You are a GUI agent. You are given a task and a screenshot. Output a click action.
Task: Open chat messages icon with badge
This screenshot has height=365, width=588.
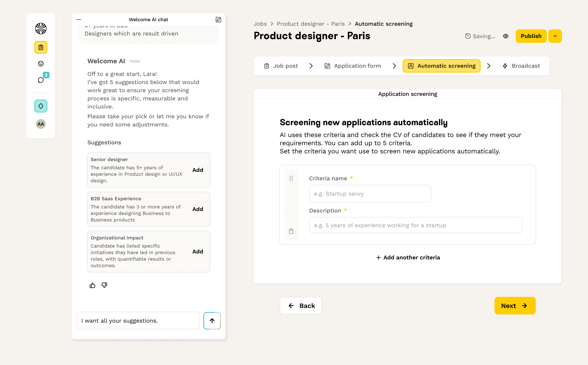tap(41, 80)
